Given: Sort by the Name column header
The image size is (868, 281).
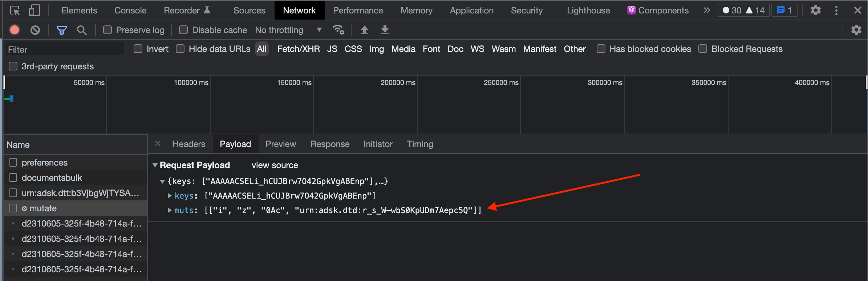Looking at the screenshot, I should 75,144.
